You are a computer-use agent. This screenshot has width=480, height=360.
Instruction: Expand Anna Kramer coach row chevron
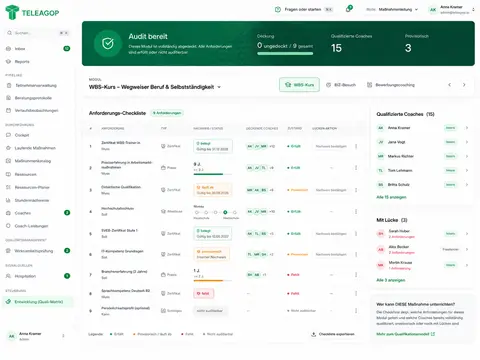(467, 128)
